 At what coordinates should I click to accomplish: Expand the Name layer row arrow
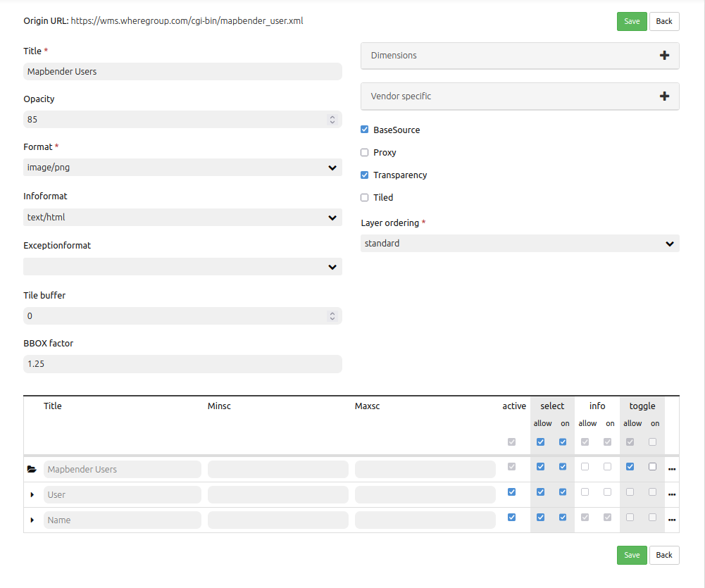[32, 520]
